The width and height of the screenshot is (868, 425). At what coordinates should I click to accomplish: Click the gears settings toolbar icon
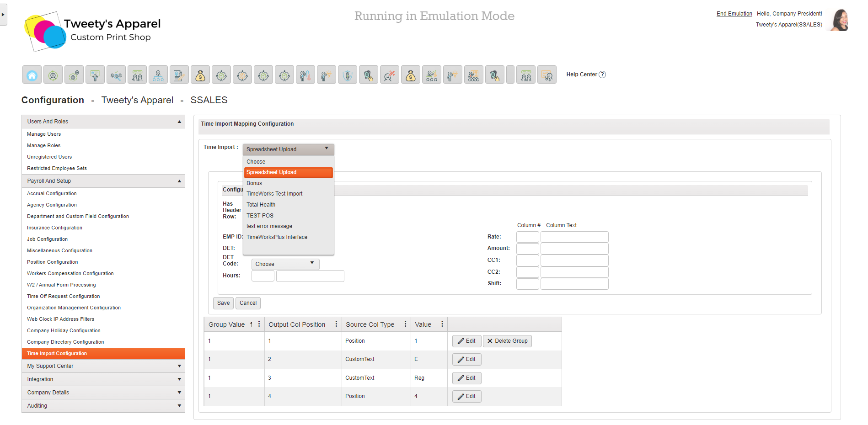point(74,75)
